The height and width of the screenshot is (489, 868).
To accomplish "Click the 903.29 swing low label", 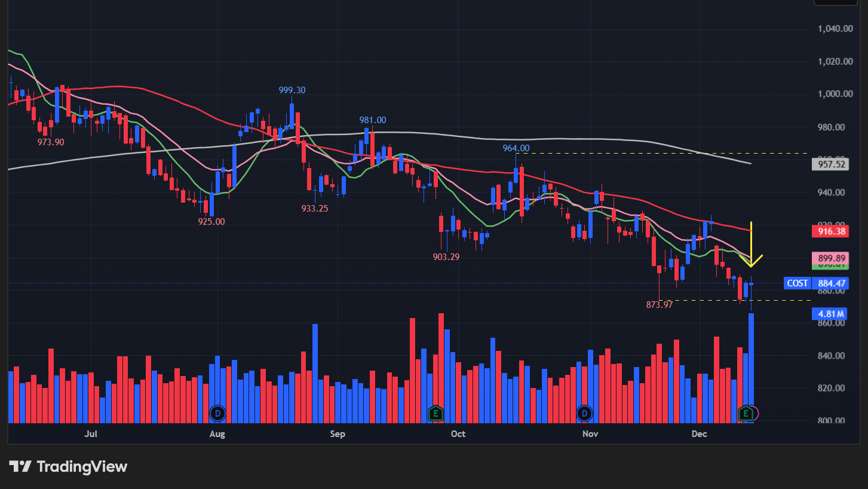I will (x=446, y=257).
